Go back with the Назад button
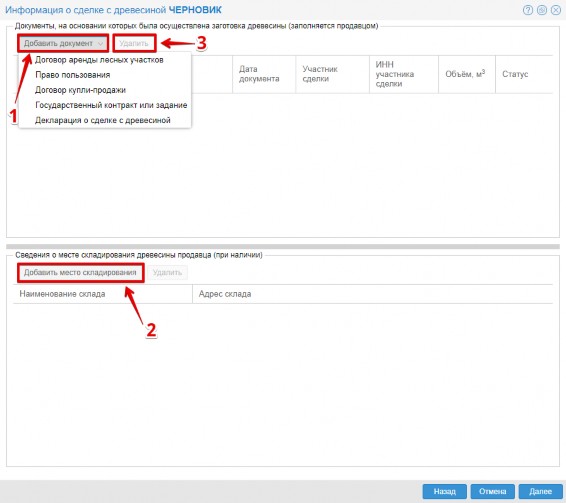This screenshot has height=503, width=566. coord(445,491)
